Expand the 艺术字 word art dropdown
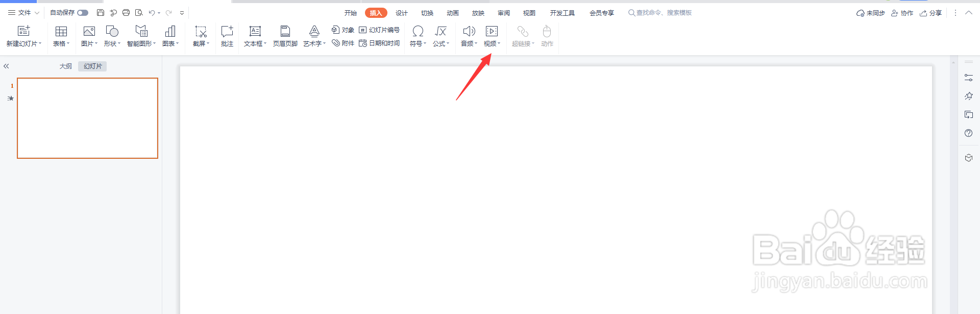This screenshot has height=314, width=980. coord(325,43)
